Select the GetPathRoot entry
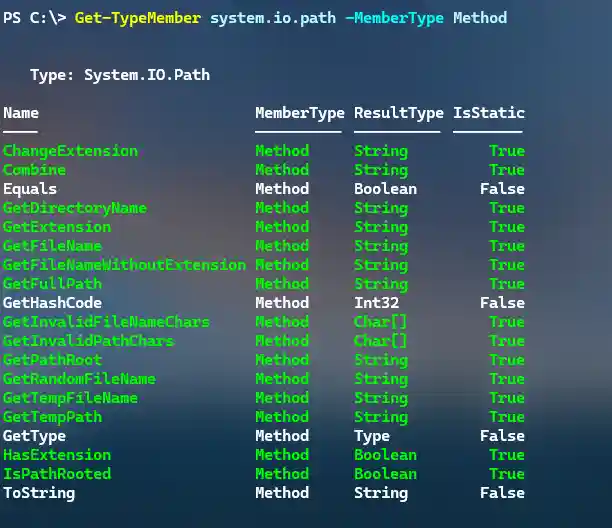This screenshot has width=612, height=528. 52,360
